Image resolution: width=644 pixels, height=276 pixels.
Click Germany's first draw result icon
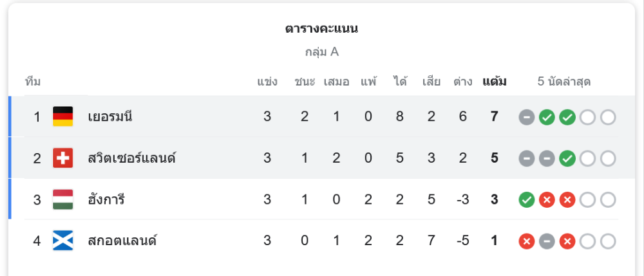[x=527, y=118]
